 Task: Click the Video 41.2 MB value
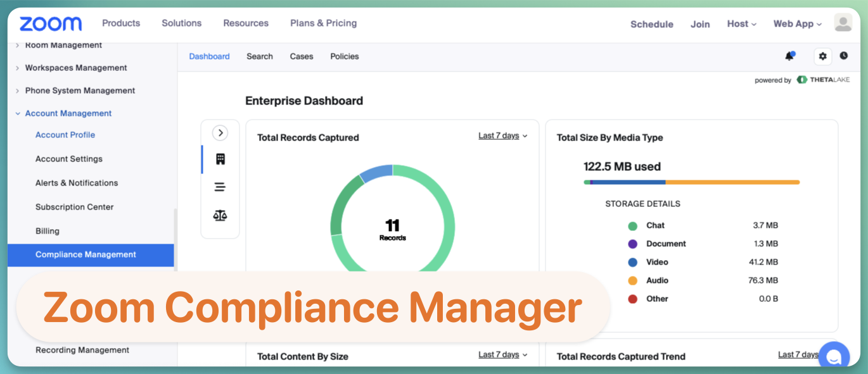coord(763,262)
